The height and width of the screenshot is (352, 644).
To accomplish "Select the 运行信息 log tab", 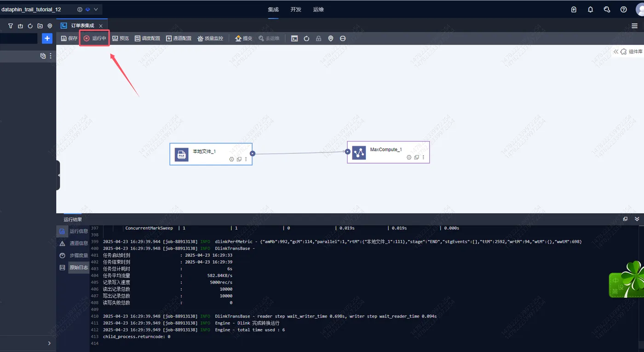I will (x=74, y=231).
